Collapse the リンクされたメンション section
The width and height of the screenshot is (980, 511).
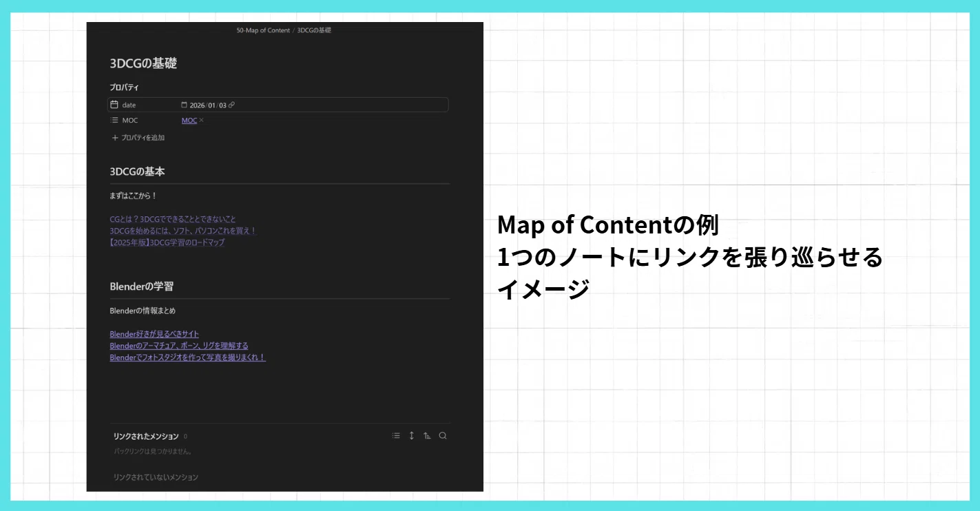(146, 436)
